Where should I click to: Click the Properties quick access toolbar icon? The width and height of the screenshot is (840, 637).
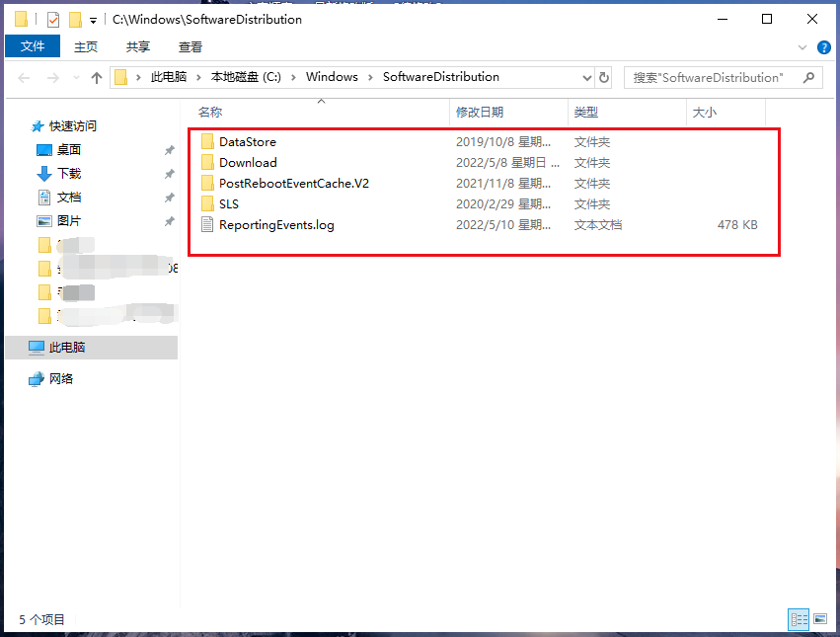click(53, 20)
